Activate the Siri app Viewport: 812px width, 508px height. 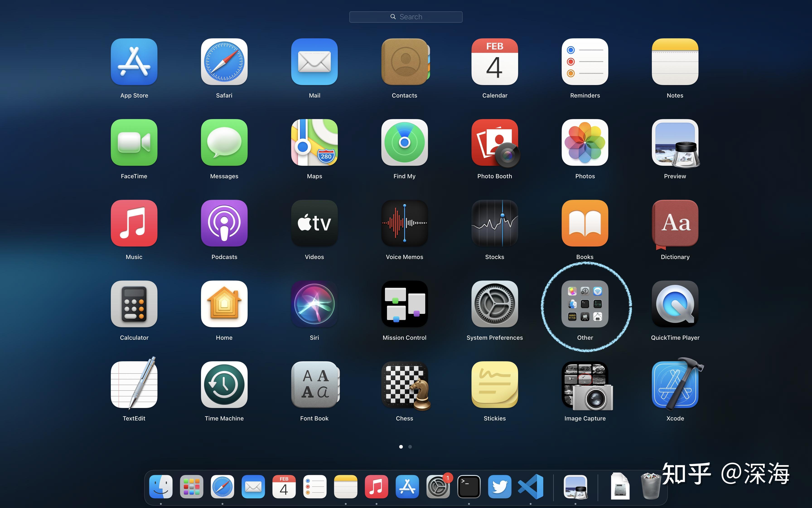click(314, 304)
